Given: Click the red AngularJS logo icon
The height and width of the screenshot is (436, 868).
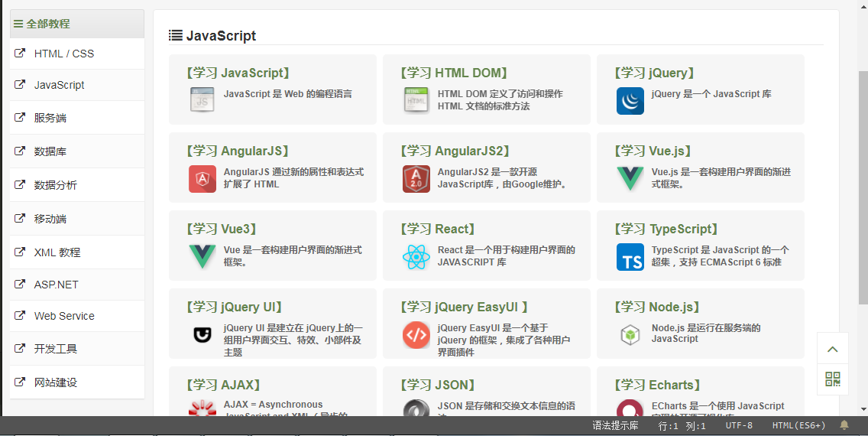Looking at the screenshot, I should click(202, 179).
